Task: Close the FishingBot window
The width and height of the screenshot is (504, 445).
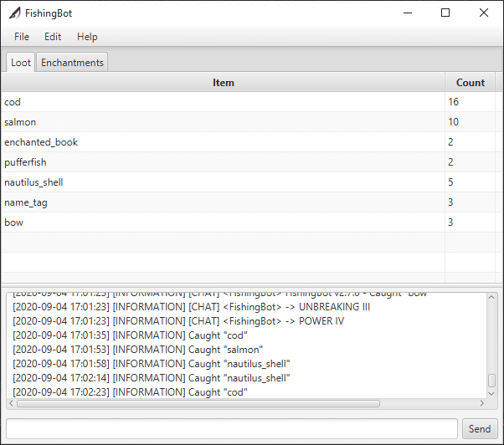Action: coord(484,13)
